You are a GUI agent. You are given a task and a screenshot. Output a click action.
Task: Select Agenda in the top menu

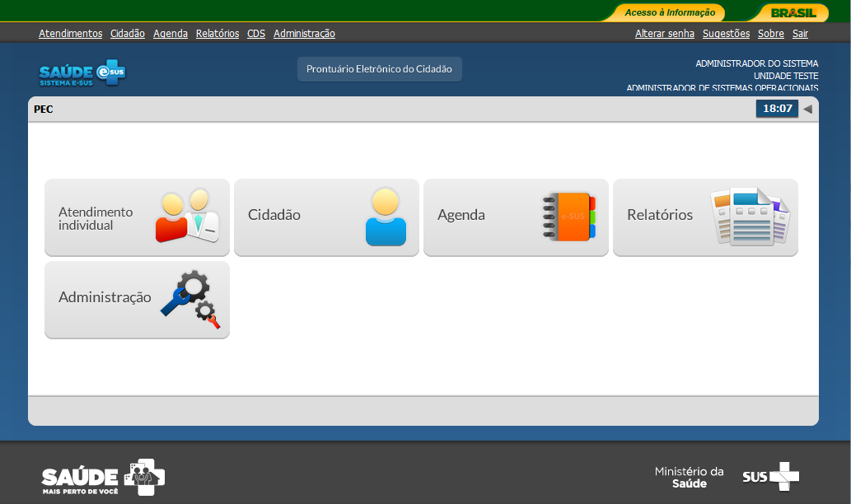click(171, 34)
